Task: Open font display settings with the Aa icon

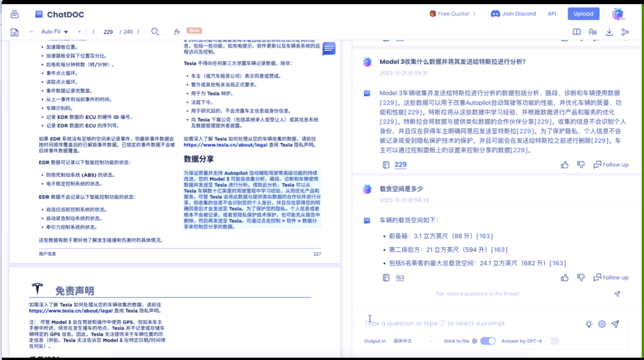Action: click(593, 32)
